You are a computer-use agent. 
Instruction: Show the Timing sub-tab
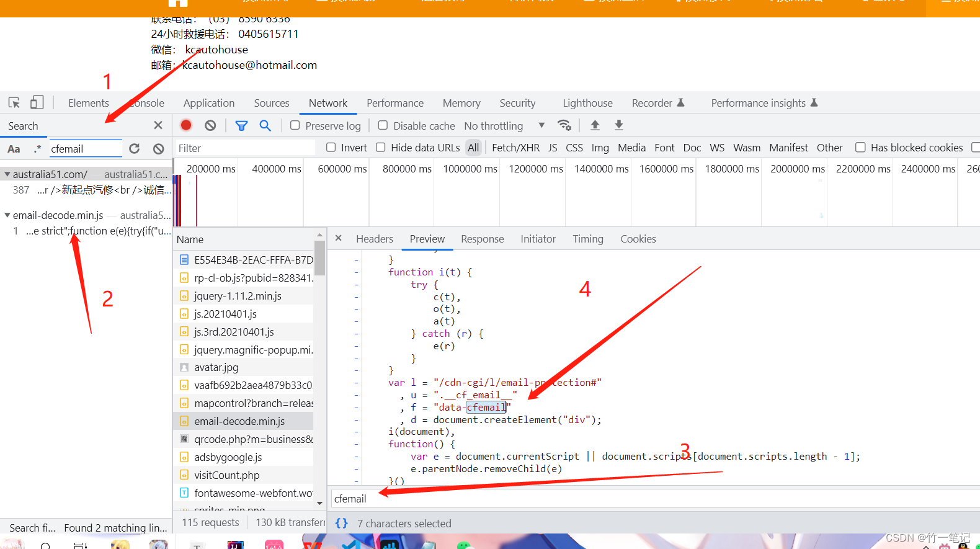587,239
